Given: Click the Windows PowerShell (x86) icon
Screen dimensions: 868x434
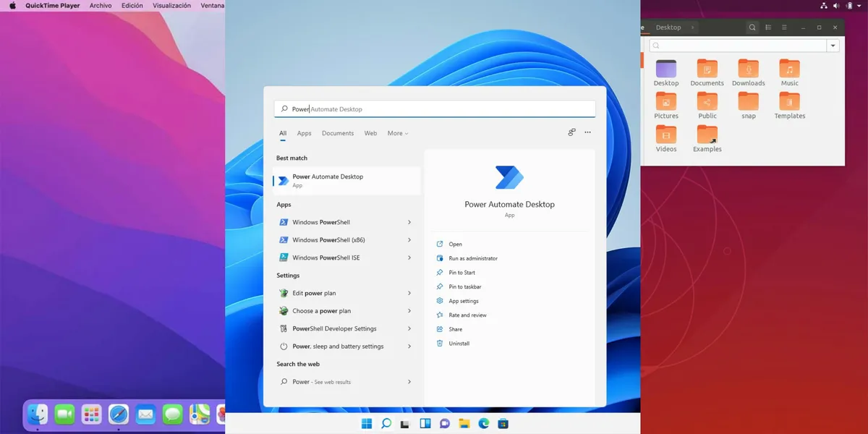Looking at the screenshot, I should (284, 240).
